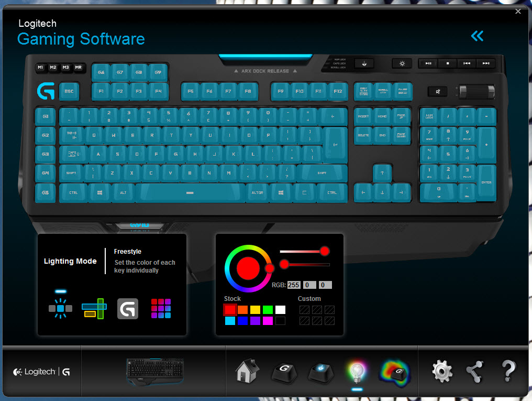Screen dimensions: 532x401
Task: Pick green stock color swatch
Action: pos(268,309)
